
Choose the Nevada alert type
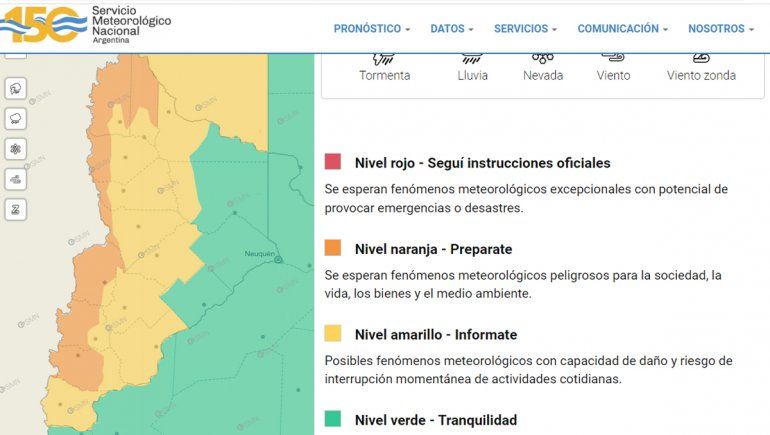[543, 66]
